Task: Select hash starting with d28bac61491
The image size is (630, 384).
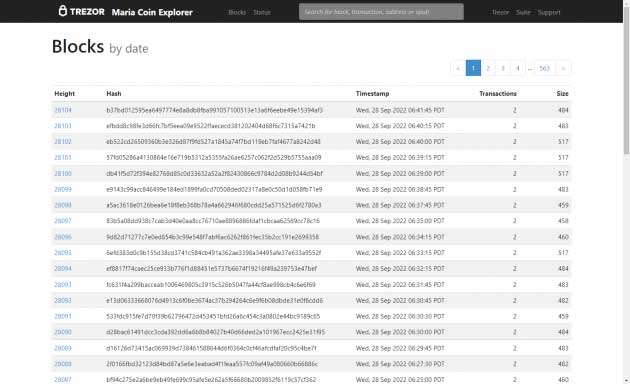Action: 215,332
